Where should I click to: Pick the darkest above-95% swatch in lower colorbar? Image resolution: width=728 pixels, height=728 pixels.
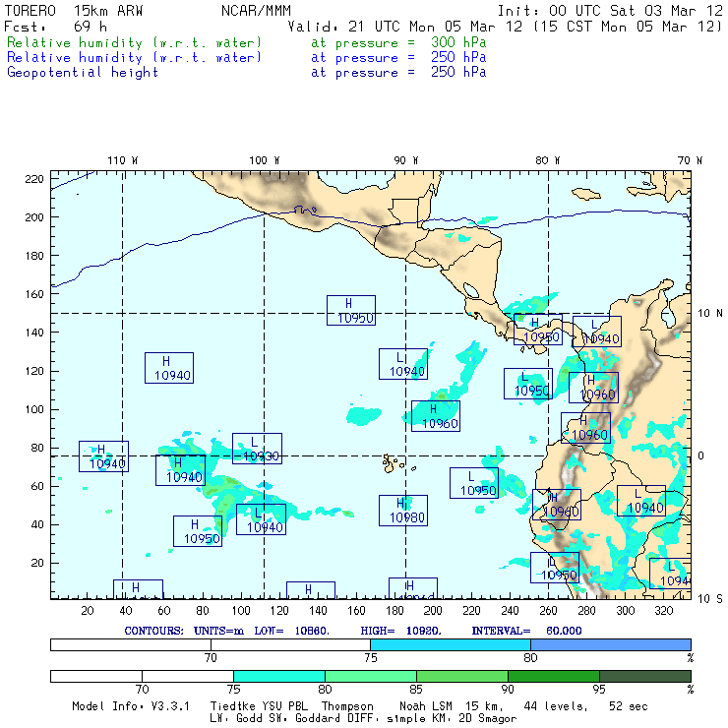click(x=645, y=676)
